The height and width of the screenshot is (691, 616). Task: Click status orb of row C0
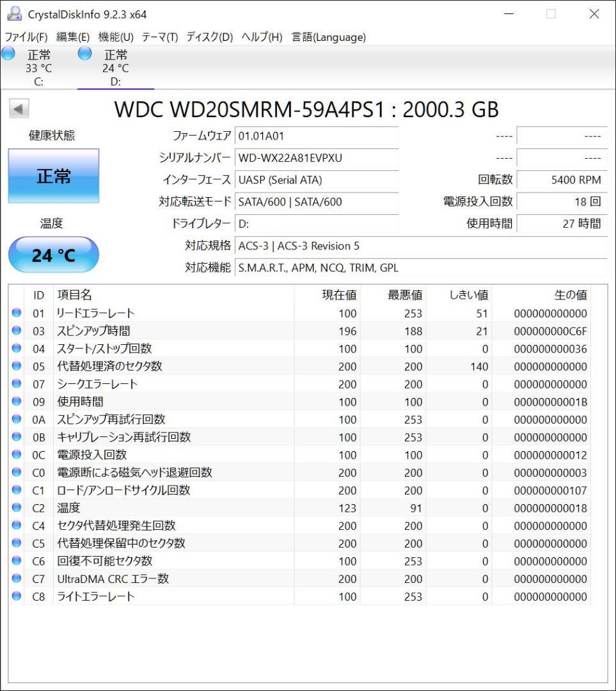17,472
